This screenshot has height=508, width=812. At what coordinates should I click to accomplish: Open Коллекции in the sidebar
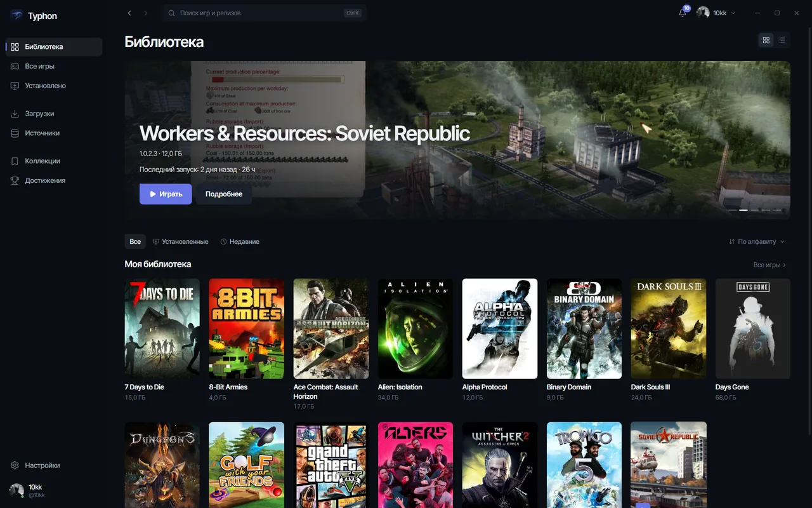point(54,161)
